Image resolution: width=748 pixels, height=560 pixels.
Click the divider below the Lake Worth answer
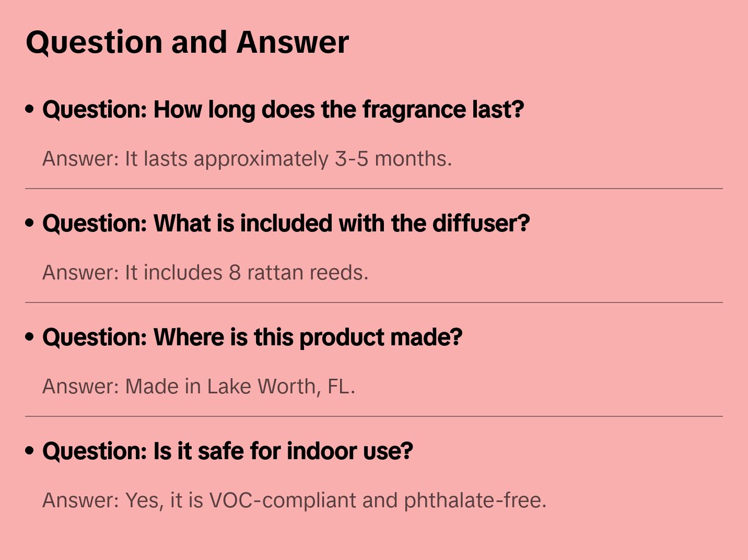374,416
